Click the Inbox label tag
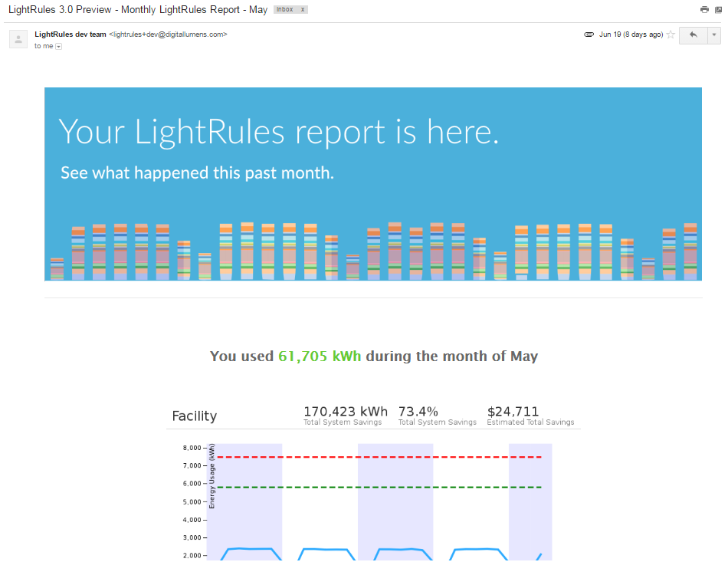 (284, 9)
